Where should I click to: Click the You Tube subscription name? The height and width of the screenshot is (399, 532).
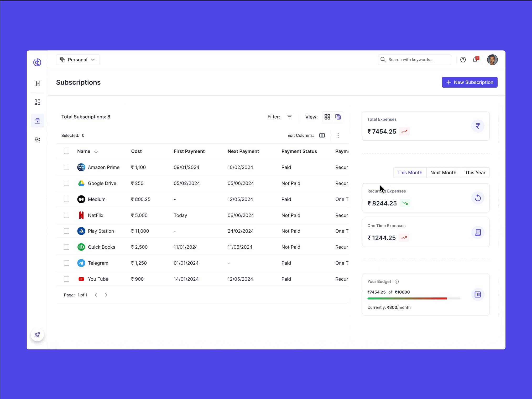coord(98,279)
